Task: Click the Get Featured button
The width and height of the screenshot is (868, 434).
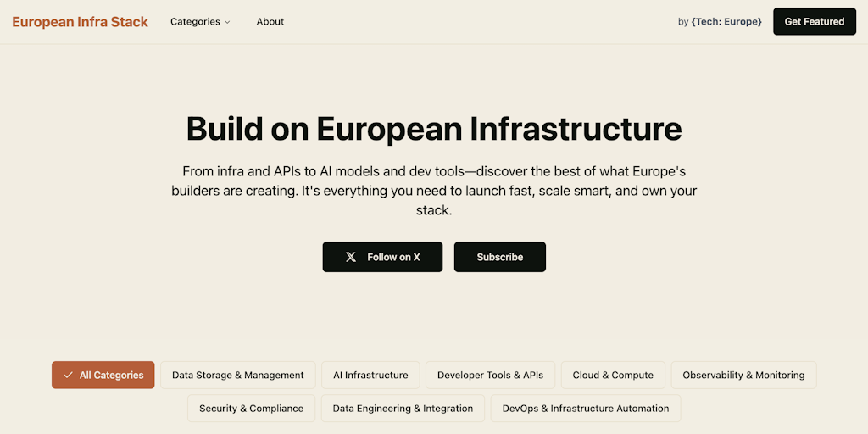Action: click(815, 21)
